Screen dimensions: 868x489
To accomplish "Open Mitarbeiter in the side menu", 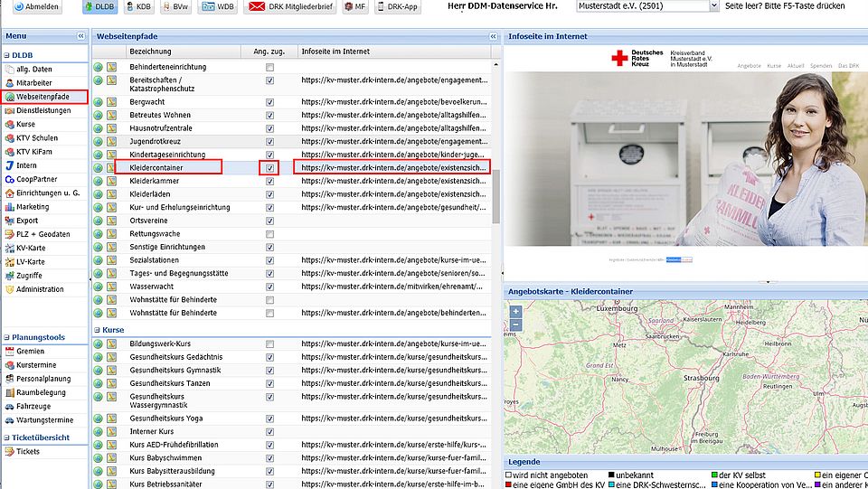I will [x=33, y=82].
